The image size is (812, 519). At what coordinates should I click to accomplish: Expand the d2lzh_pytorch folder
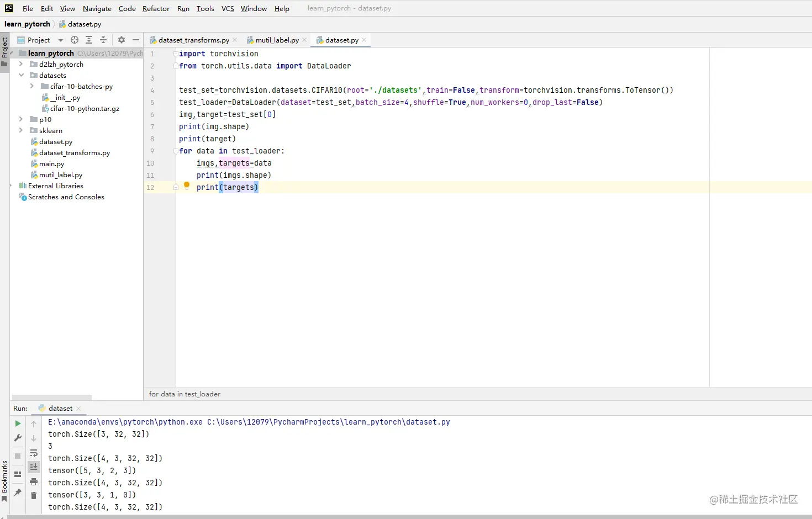coord(21,64)
